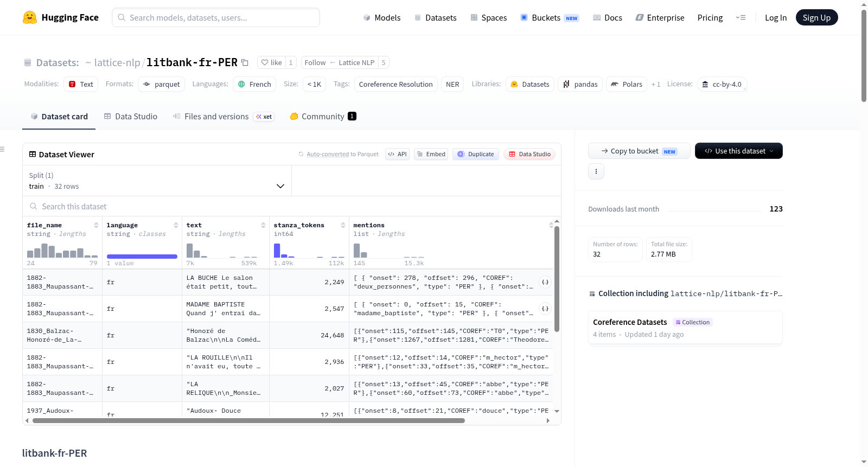This screenshot has width=868, height=467.
Task: Click the Datasets library tag
Action: [529, 84]
